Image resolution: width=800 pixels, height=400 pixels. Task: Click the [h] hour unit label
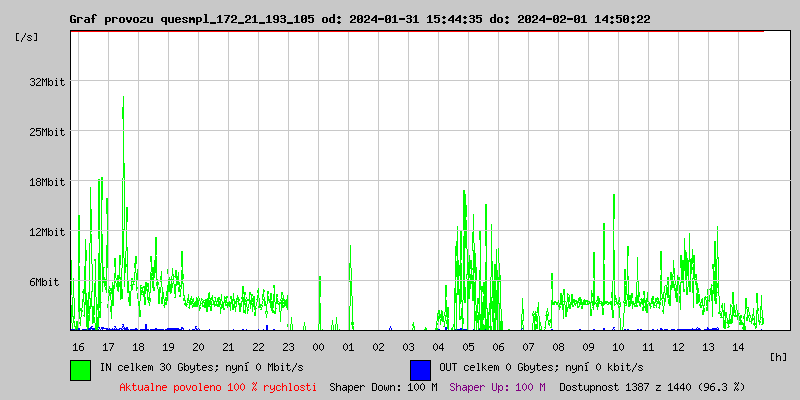(778, 356)
